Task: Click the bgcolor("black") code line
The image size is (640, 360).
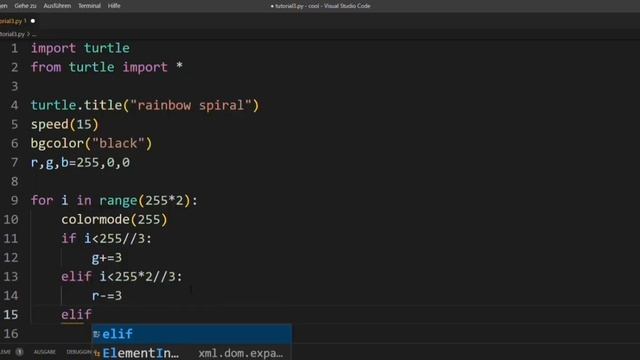Action: pyautogui.click(x=91, y=143)
